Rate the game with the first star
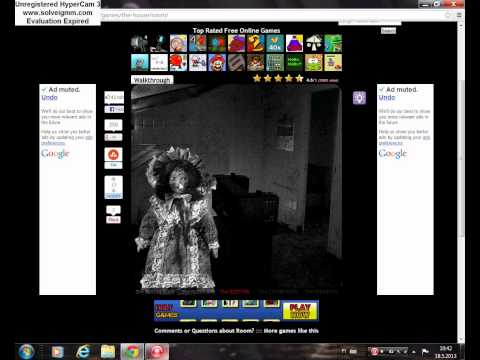The width and height of the screenshot is (480, 360). click(257, 79)
